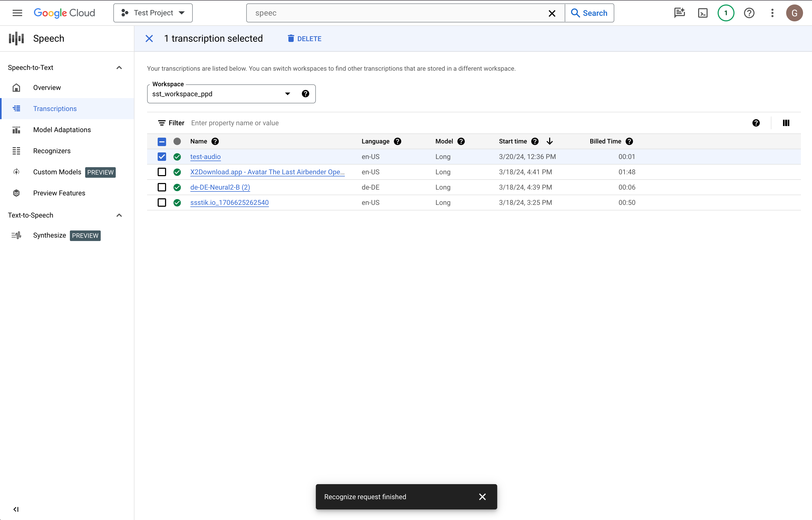This screenshot has height=520, width=812.
Task: Click the Model Adaptations icon
Action: click(16, 129)
